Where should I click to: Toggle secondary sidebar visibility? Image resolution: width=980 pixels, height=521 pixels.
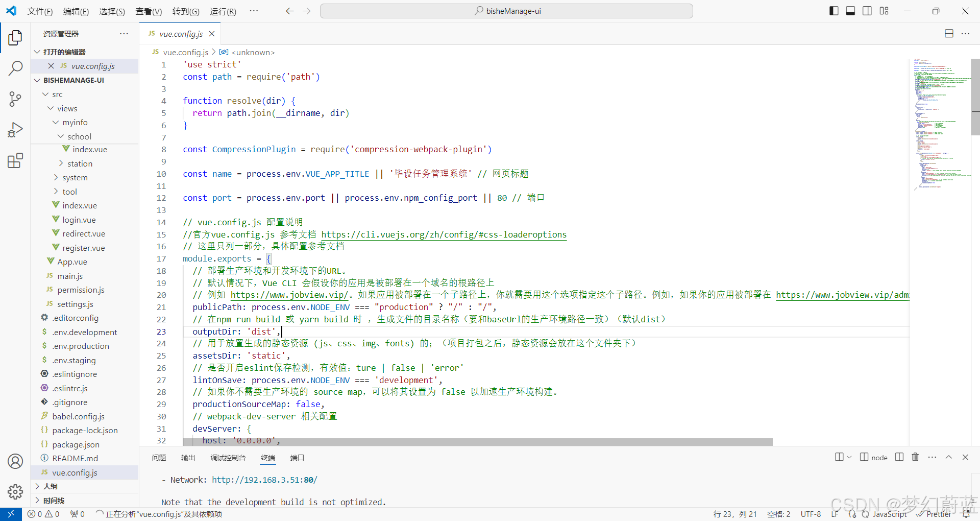click(x=867, y=11)
